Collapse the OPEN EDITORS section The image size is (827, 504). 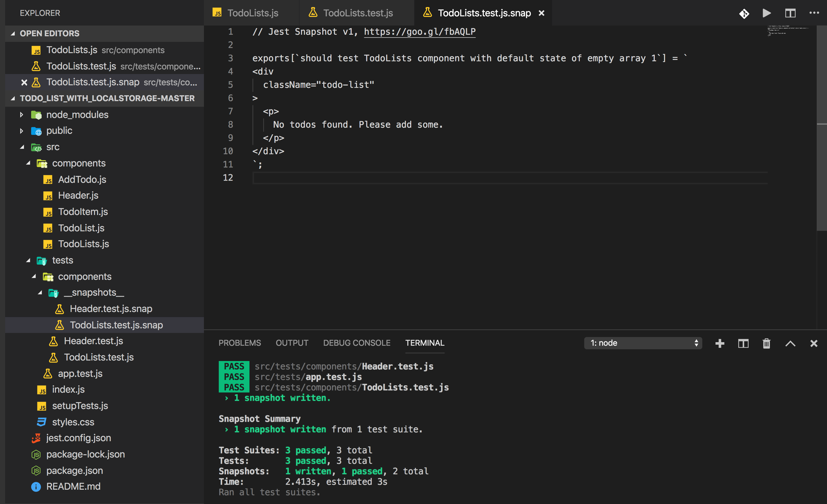[x=13, y=33]
